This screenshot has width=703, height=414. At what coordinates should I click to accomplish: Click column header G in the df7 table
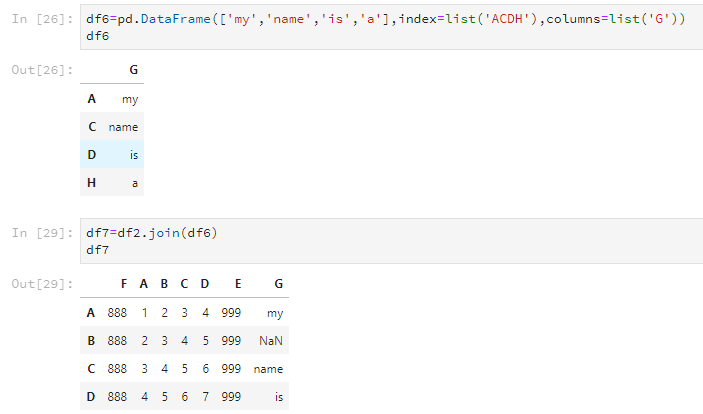coord(278,283)
